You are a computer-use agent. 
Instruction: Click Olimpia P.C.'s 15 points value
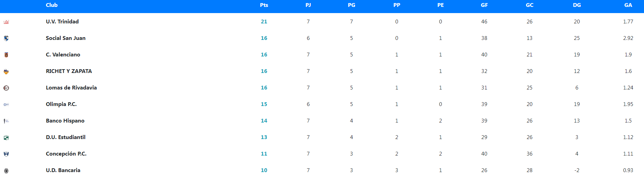pos(264,104)
